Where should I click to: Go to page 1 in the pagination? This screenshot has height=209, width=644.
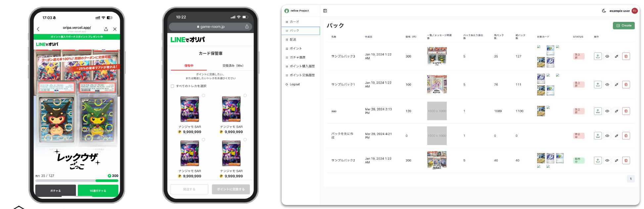pyautogui.click(x=630, y=179)
